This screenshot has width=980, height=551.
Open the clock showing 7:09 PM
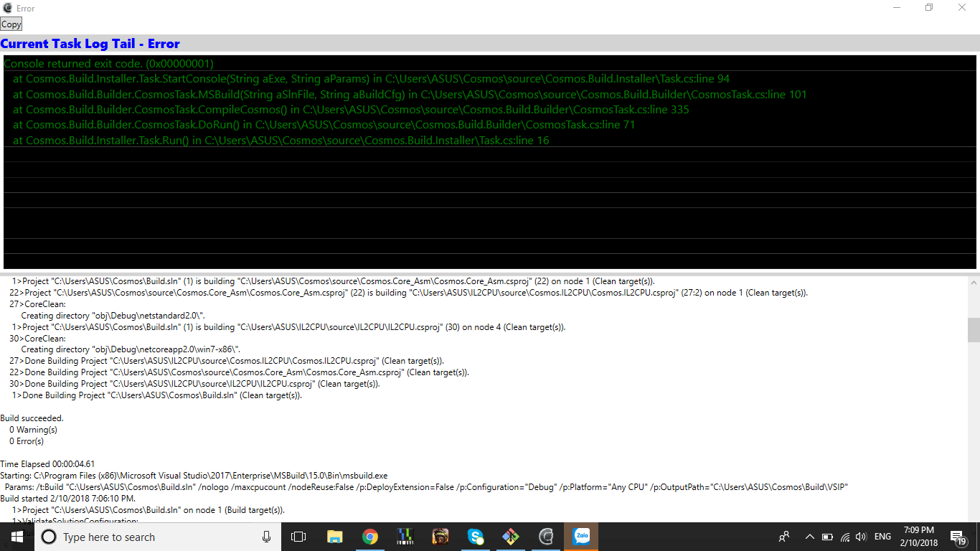click(919, 537)
